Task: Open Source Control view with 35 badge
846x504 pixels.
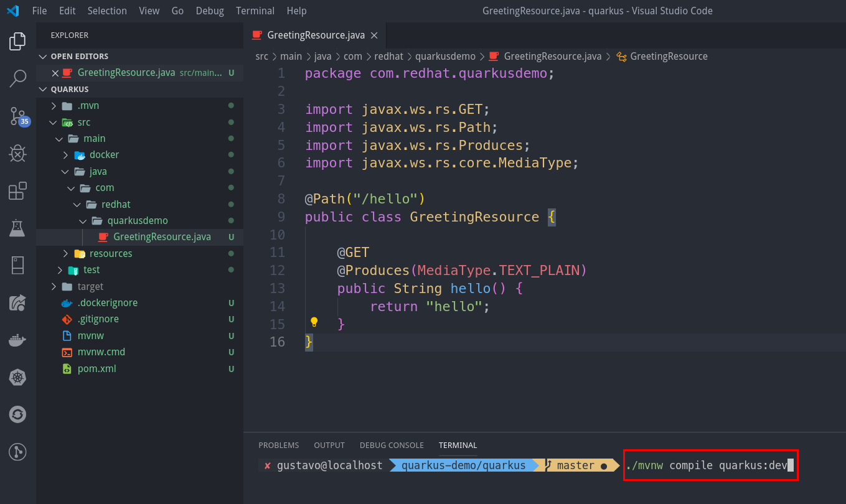Action: click(x=19, y=116)
